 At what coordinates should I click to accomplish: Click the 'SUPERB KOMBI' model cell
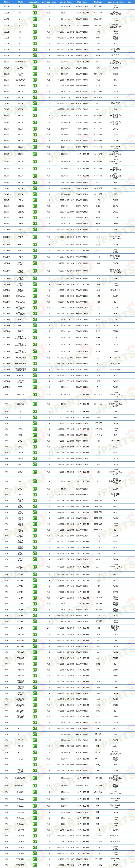point(20,381)
